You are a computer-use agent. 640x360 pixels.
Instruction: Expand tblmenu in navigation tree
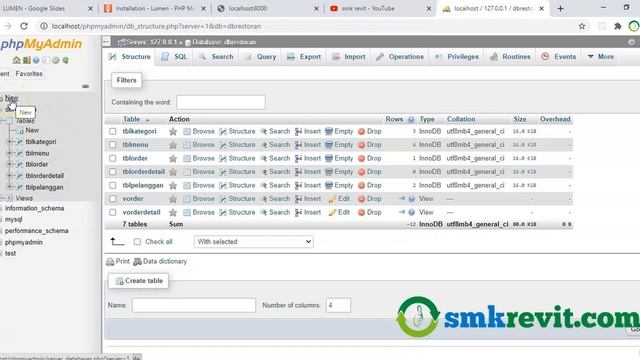pos(9,153)
